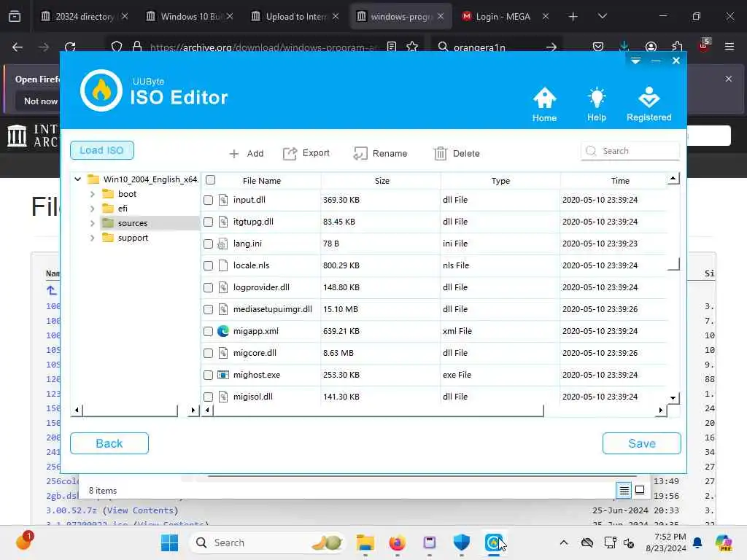Open the 3.00.52.7z archive link
The width and height of the screenshot is (747, 560).
(x=72, y=510)
